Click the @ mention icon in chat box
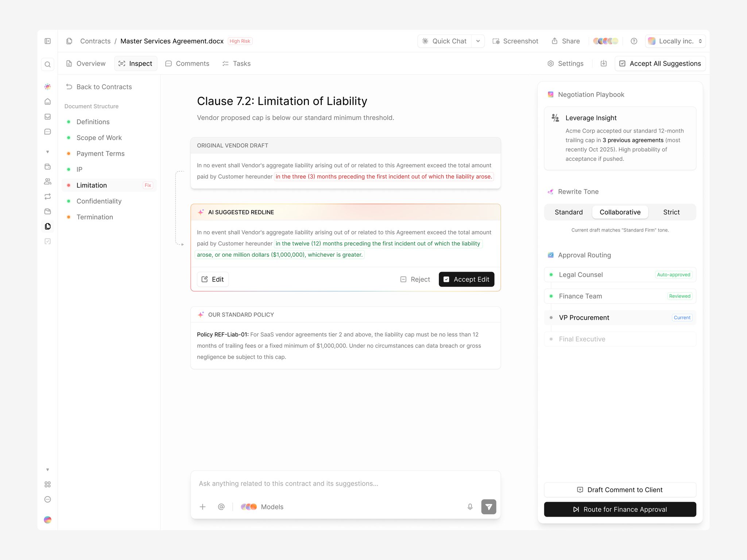 pos(221,507)
